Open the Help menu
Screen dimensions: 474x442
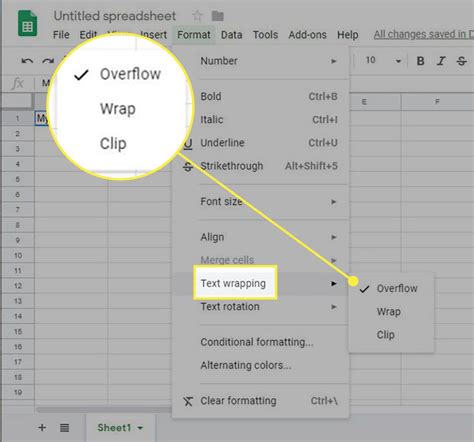(x=348, y=35)
